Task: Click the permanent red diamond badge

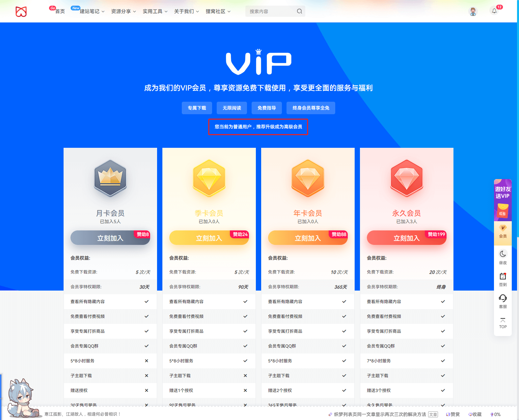Action: [407, 178]
